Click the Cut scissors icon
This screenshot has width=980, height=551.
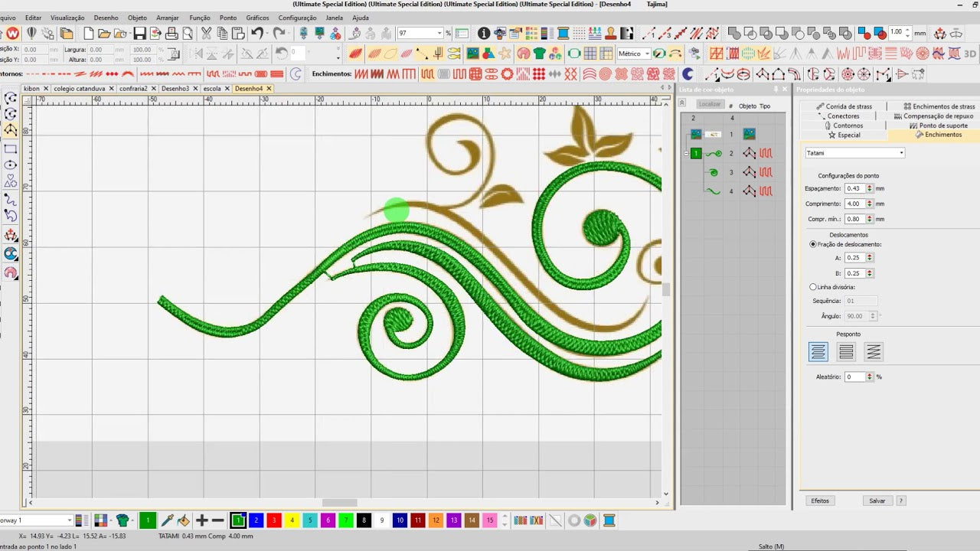pyautogui.click(x=206, y=34)
